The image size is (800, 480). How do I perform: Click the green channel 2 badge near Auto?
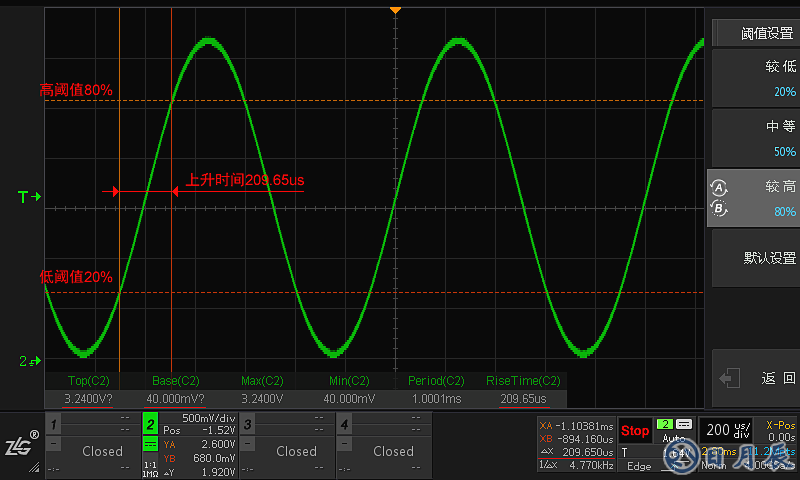point(665,424)
